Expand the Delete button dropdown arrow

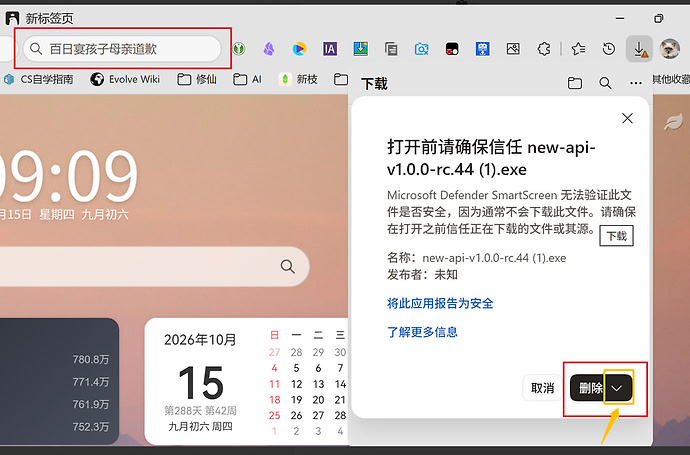pos(617,388)
